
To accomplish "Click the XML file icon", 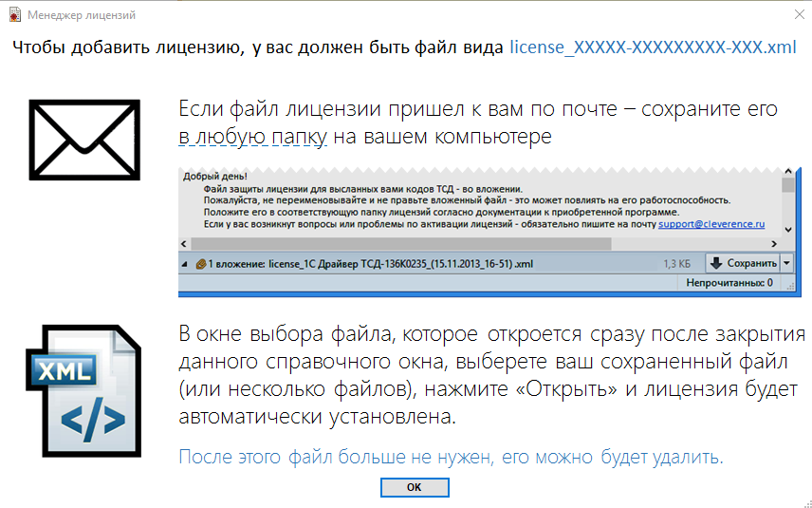I will (83, 391).
